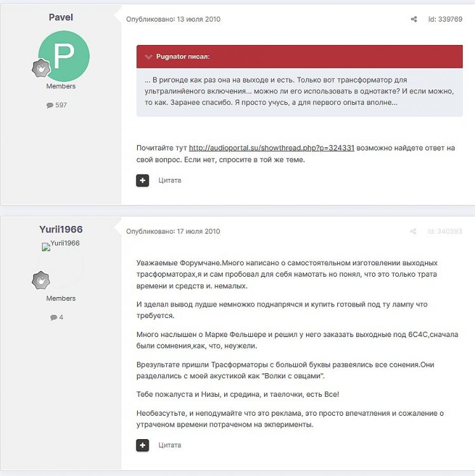The height and width of the screenshot is (476, 475).
Task: Click the share icon on Pavel's post
Action: (x=413, y=19)
